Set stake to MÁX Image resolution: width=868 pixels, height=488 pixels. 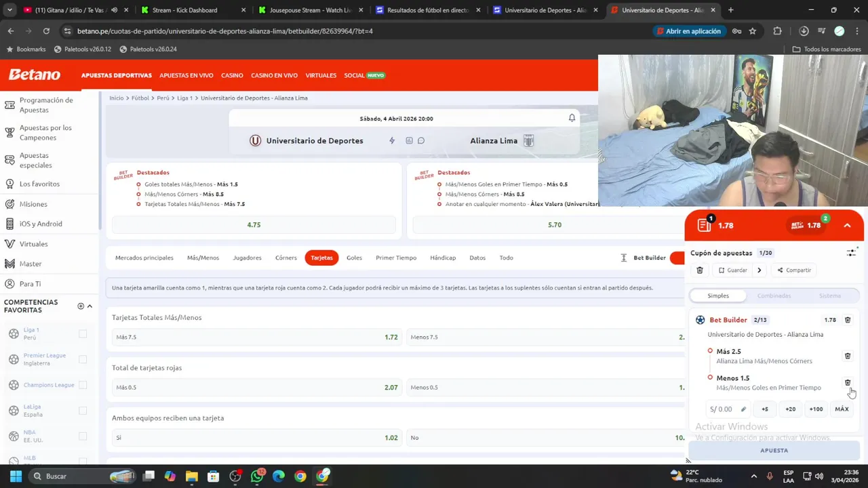click(842, 409)
